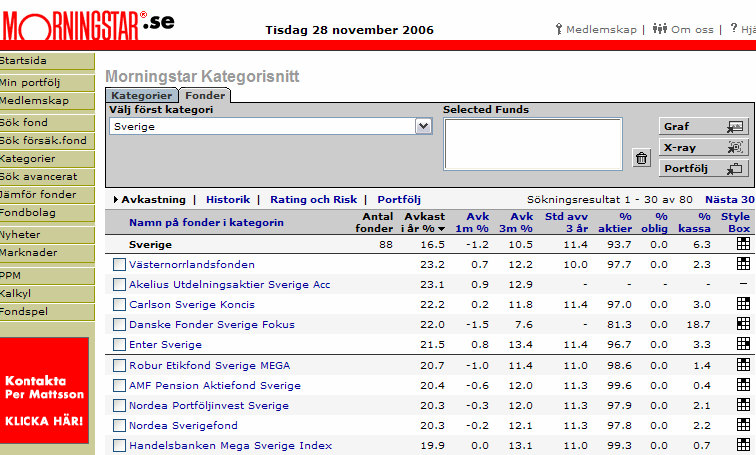
Task: Click Style Box icon in Västernorrlandsfonden row
Action: [x=743, y=264]
